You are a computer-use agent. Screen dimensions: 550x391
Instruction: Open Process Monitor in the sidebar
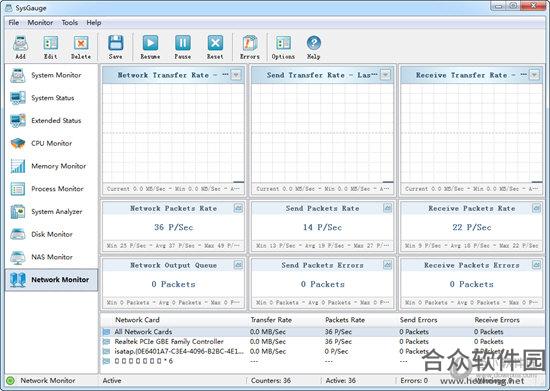51,189
